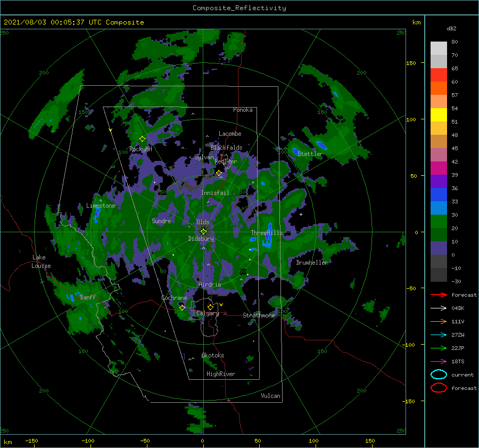Screen dimensions: 479x448
Task: Click the HighRiver town label
Action: pos(221,374)
